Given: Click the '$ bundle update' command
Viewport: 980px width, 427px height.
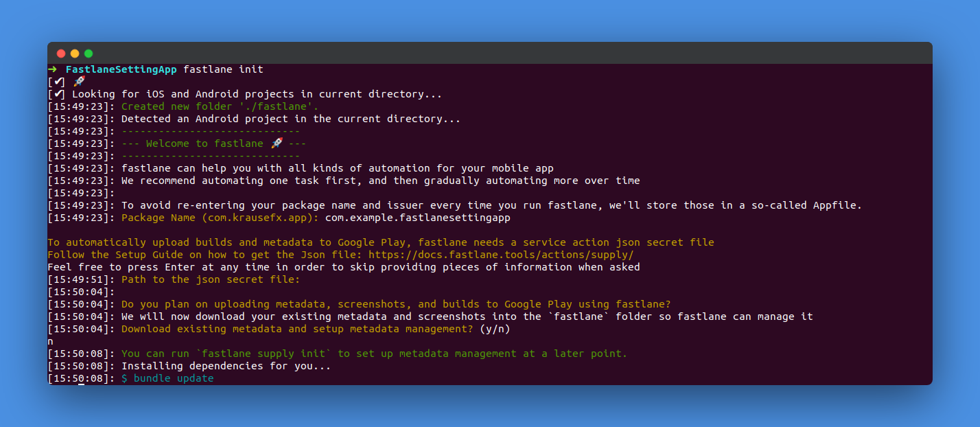Looking at the screenshot, I should [167, 378].
